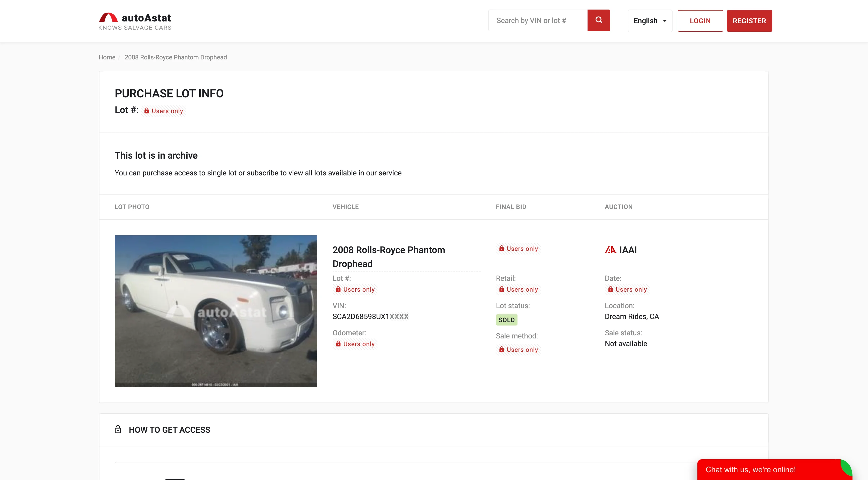The height and width of the screenshot is (480, 868).
Task: Click the Home breadcrumb
Action: (107, 57)
